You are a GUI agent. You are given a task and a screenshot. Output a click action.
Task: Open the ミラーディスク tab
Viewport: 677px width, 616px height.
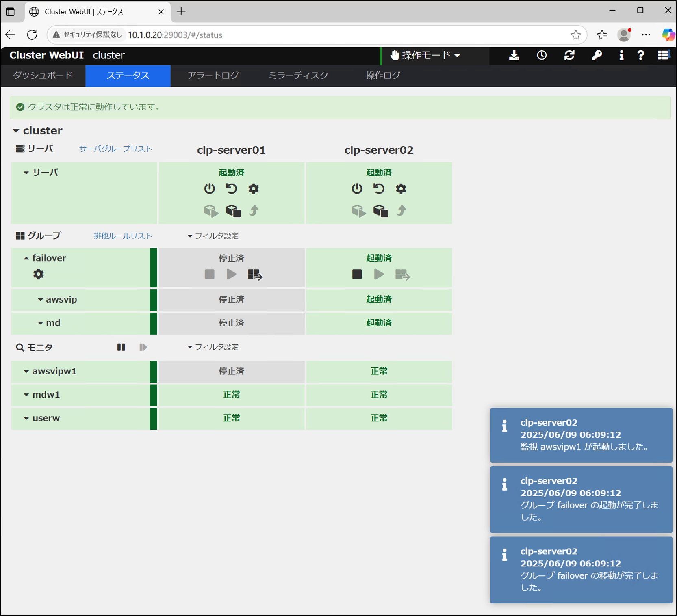click(298, 76)
